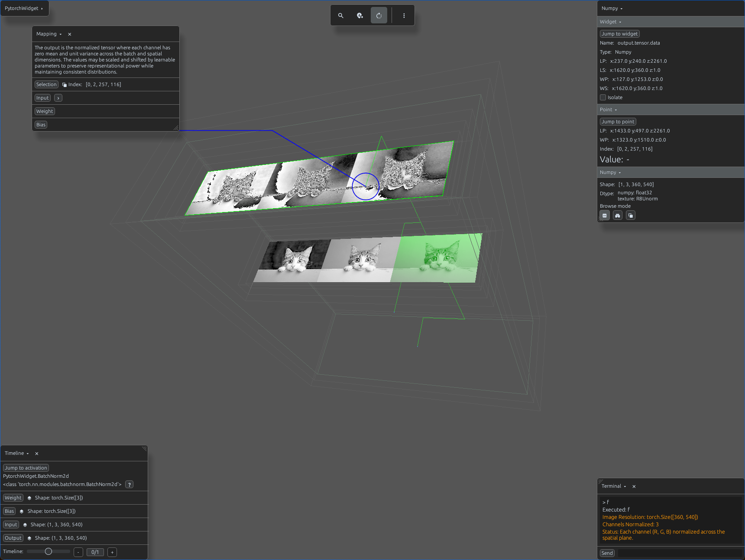Toggle the rotate mode icon in the toolbar
The height and width of the screenshot is (560, 745).
379,16
